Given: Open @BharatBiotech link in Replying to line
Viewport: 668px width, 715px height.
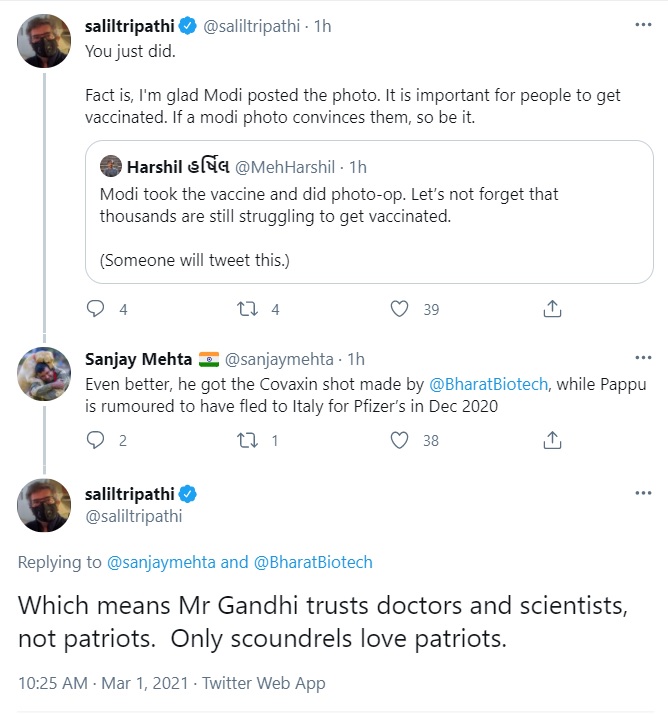Looking at the screenshot, I should click(313, 562).
